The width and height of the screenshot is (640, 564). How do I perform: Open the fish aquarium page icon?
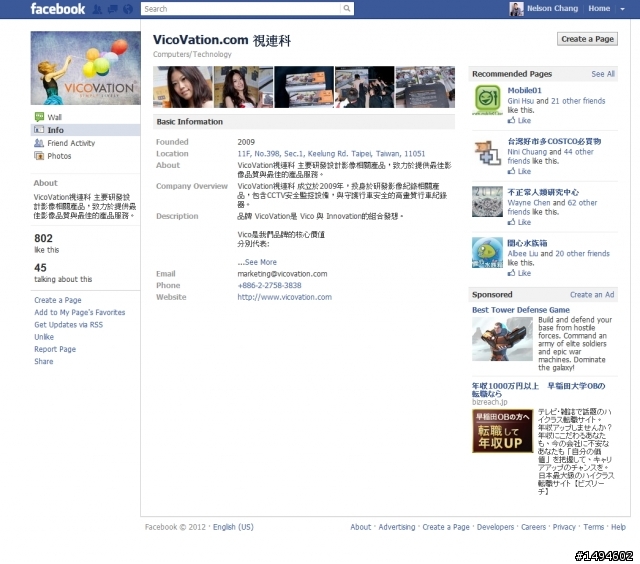tap(487, 253)
